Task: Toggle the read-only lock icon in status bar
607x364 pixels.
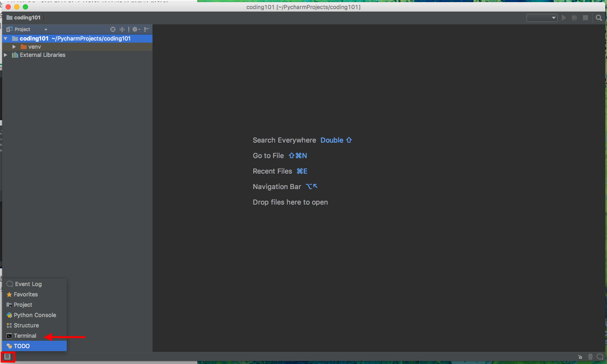Action: 580,357
